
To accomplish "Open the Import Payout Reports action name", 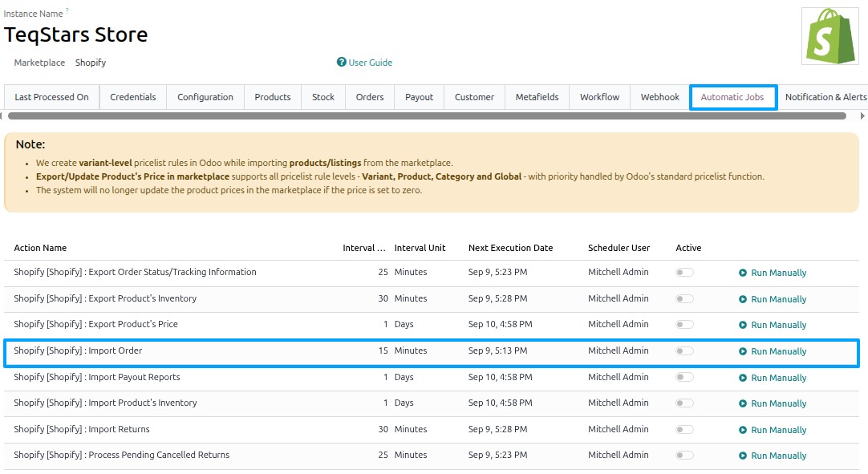I will (x=97, y=377).
